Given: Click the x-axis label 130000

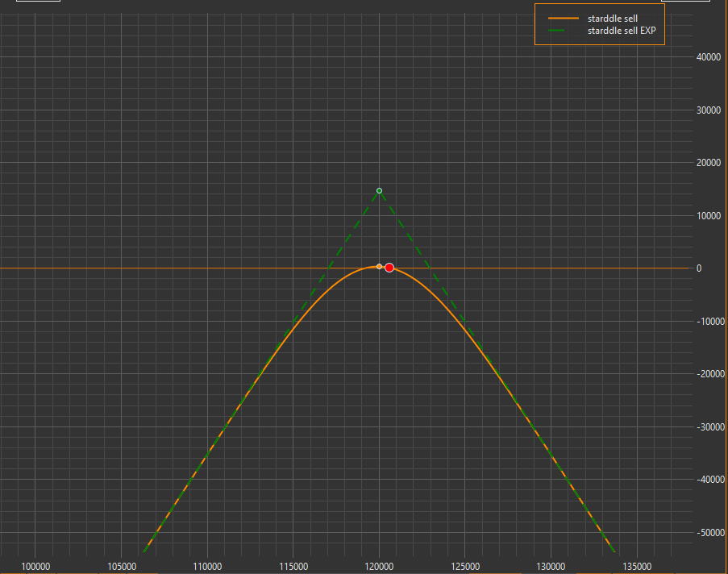Looking at the screenshot, I should click(x=551, y=567).
